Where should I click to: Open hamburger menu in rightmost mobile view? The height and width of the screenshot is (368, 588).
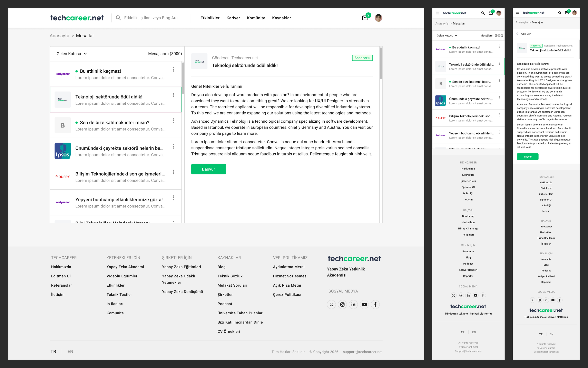coord(518,13)
